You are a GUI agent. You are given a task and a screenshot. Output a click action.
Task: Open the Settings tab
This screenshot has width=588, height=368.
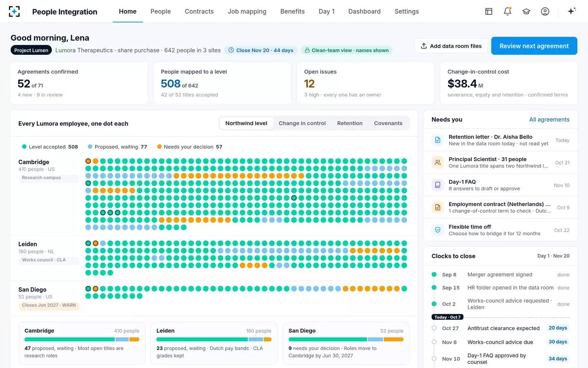click(407, 11)
